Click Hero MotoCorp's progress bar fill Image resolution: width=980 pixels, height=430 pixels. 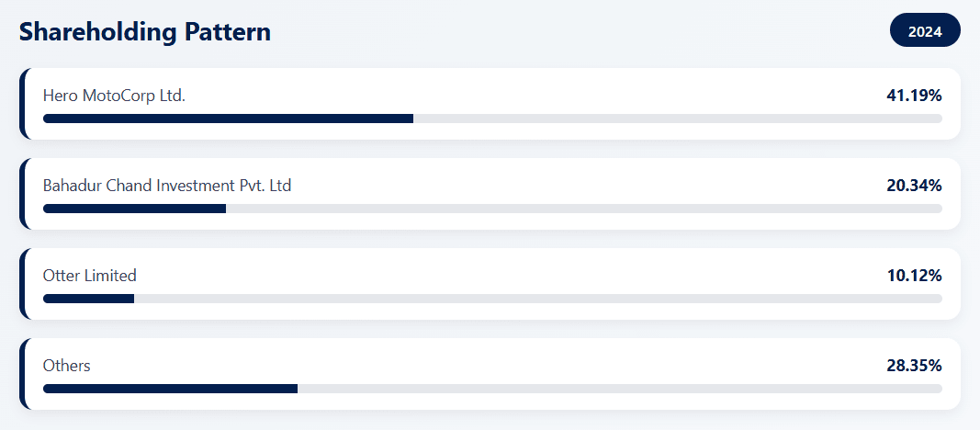click(x=228, y=119)
